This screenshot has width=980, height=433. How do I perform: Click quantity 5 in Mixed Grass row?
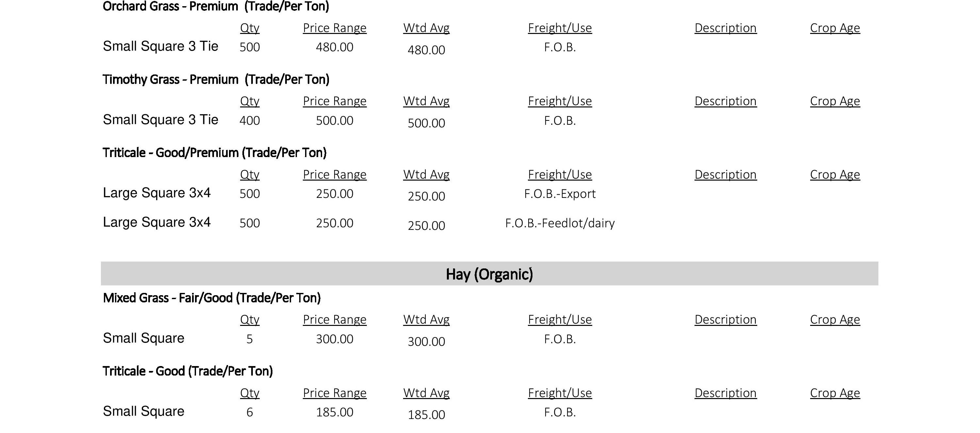click(x=250, y=339)
